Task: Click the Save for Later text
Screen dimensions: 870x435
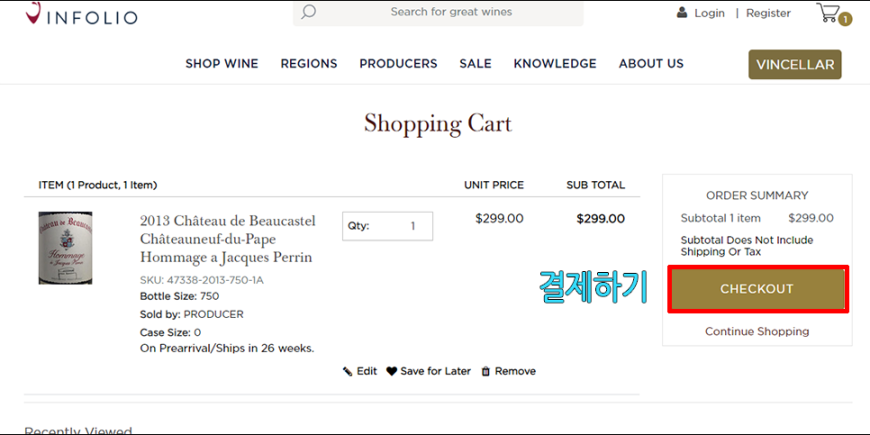Action: (x=436, y=371)
